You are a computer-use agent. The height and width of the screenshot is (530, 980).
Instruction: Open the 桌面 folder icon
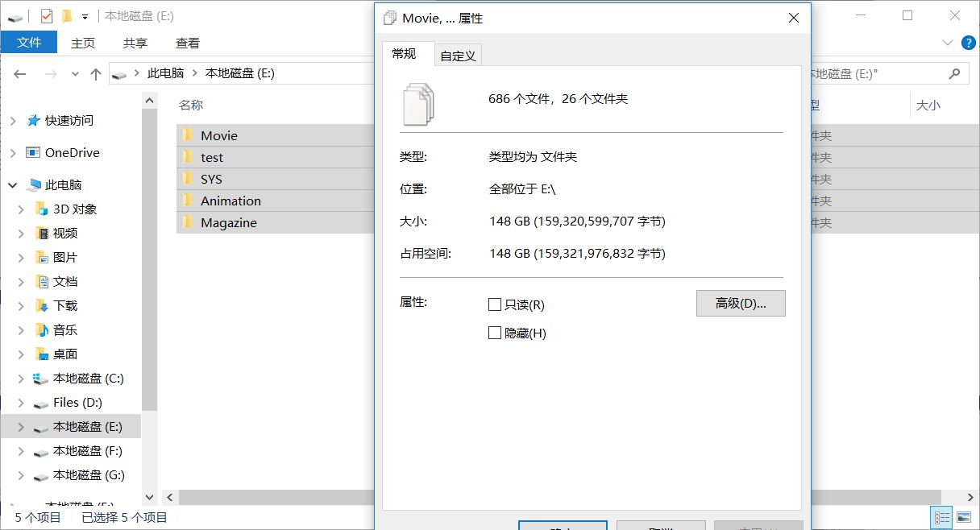(x=41, y=354)
